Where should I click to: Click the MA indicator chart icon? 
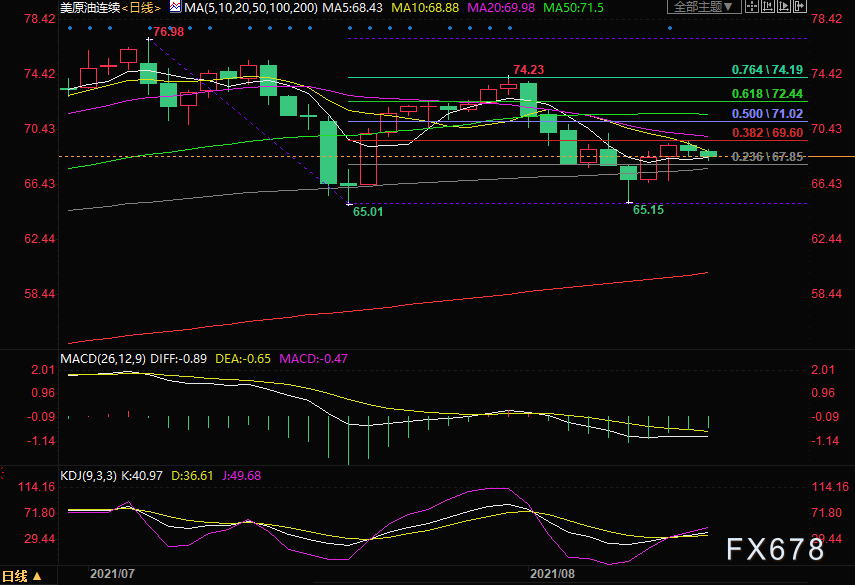[x=175, y=7]
